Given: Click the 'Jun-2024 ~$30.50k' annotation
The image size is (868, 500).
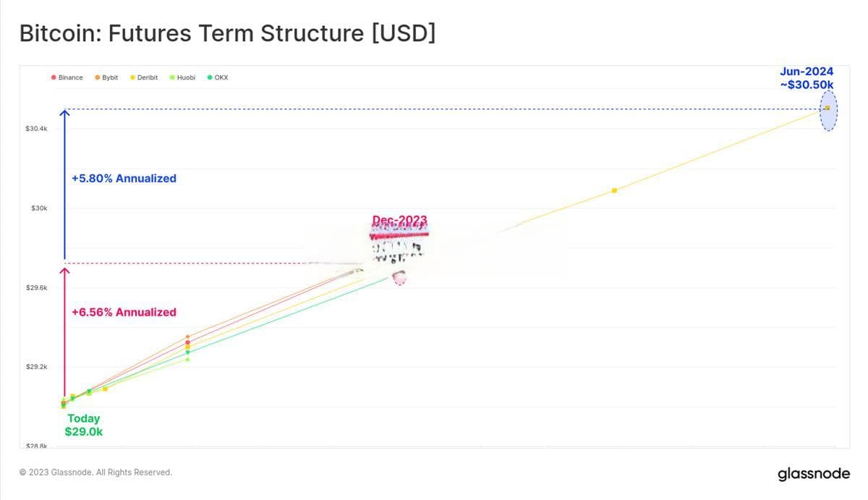Looking at the screenshot, I should click(807, 78).
